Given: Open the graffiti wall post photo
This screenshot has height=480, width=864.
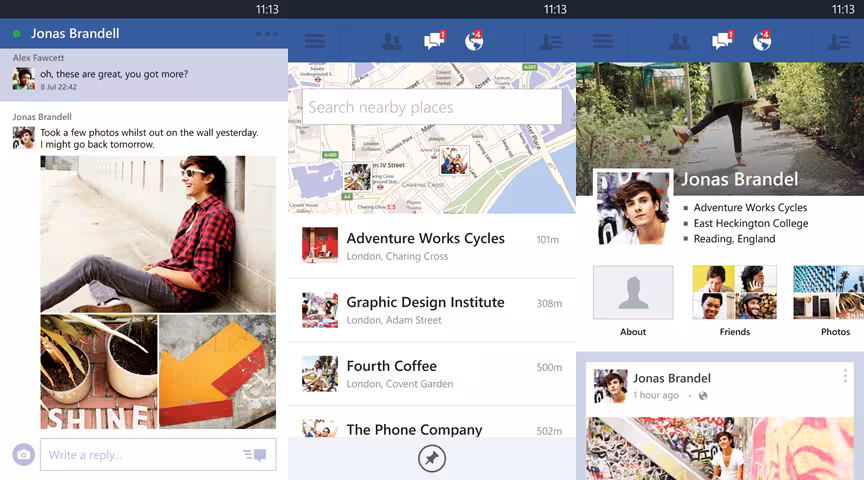Looking at the screenshot, I should [720, 449].
